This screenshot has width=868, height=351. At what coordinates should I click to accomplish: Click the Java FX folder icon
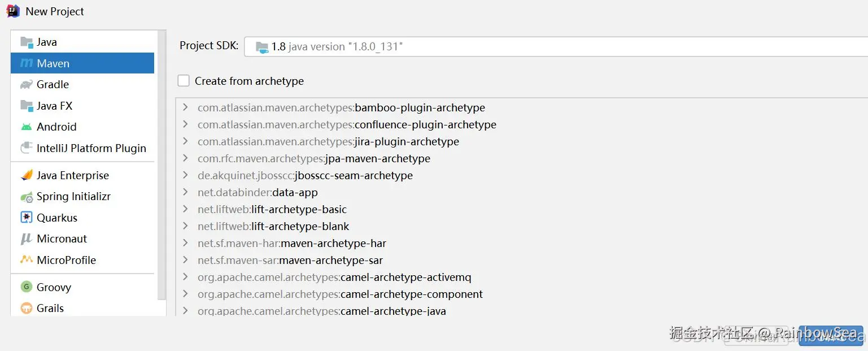pyautogui.click(x=27, y=106)
